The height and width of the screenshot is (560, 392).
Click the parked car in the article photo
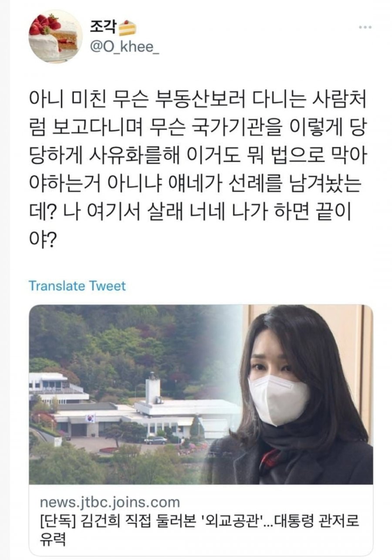pos(155,440)
